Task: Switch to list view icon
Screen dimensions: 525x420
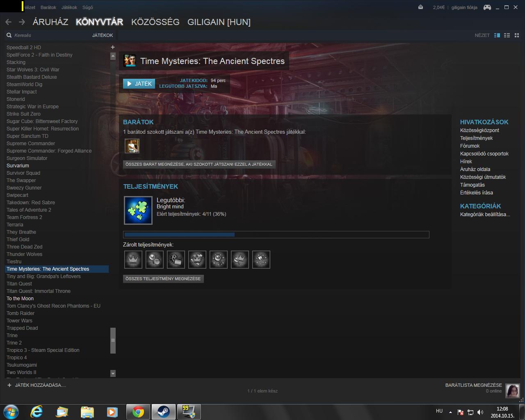Action: [x=507, y=35]
